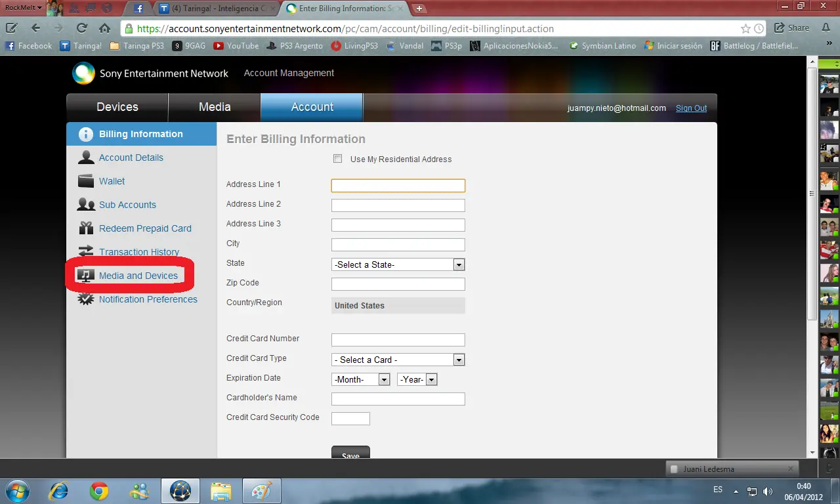840x504 pixels.
Task: Open the Taringa! bookmark
Action: coord(81,46)
